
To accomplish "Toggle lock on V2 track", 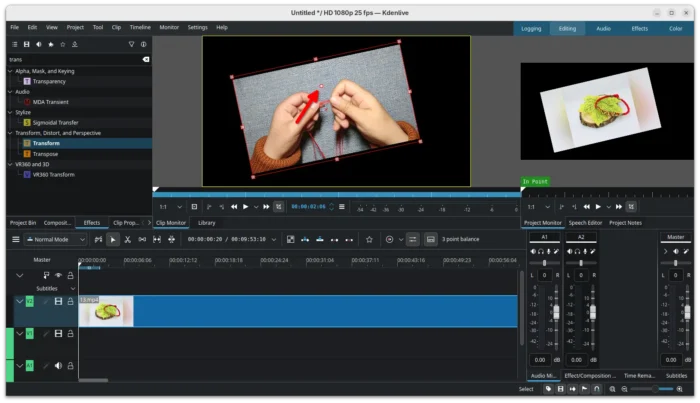I will [70, 301].
